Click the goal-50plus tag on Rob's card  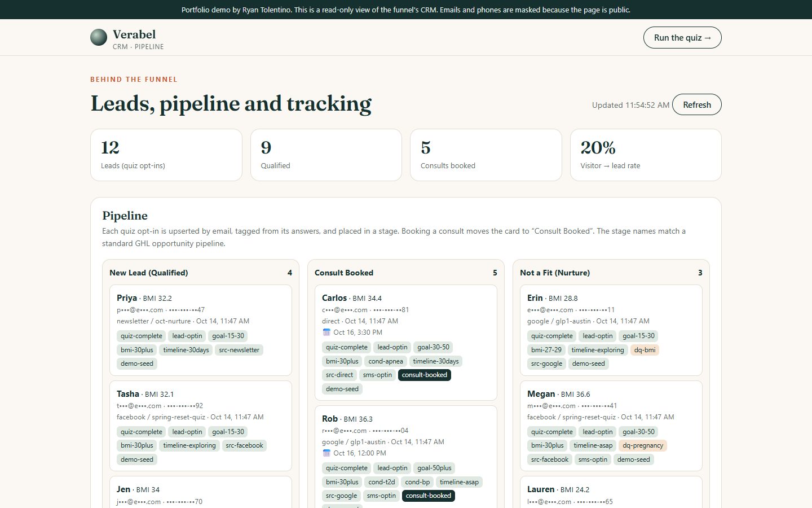(435, 468)
